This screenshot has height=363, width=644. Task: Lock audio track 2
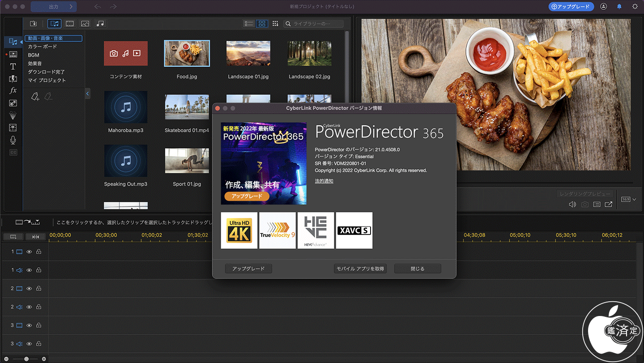[x=39, y=307]
